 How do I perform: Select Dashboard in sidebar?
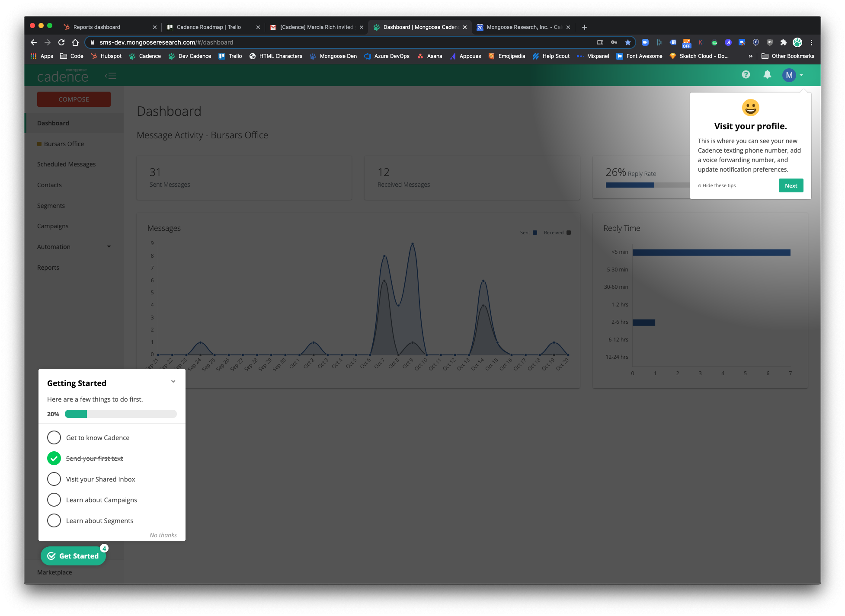(74, 123)
